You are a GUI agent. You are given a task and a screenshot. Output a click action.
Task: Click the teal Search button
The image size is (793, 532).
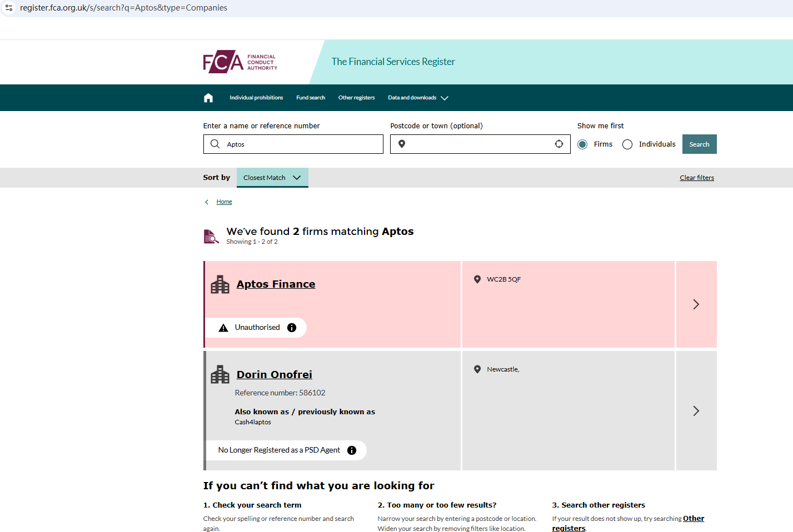click(700, 144)
